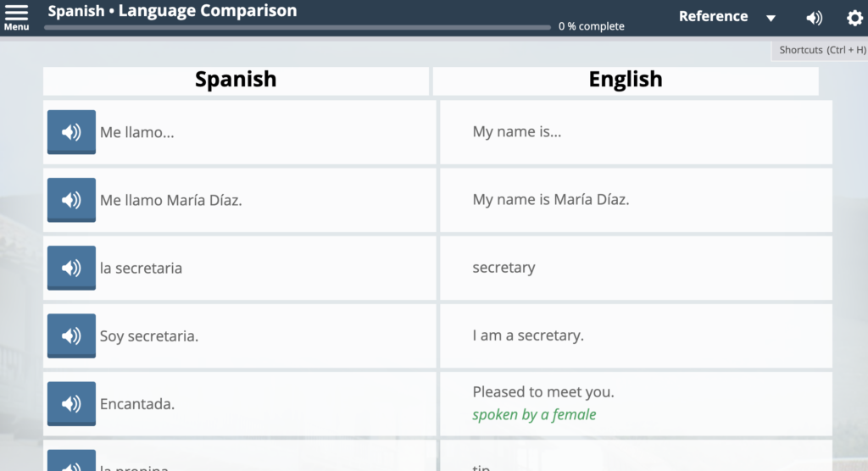This screenshot has width=868, height=471.
Task: Expand the Reference dropdown arrow
Action: click(x=771, y=19)
